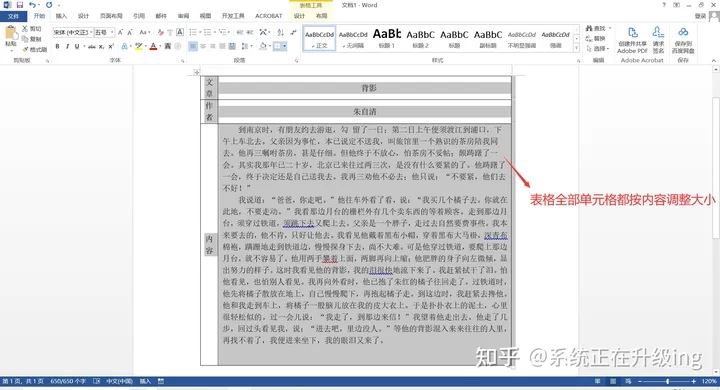Increase paragraph indent
Image resolution: width=720 pixels, height=390 pixels.
tap(250, 32)
